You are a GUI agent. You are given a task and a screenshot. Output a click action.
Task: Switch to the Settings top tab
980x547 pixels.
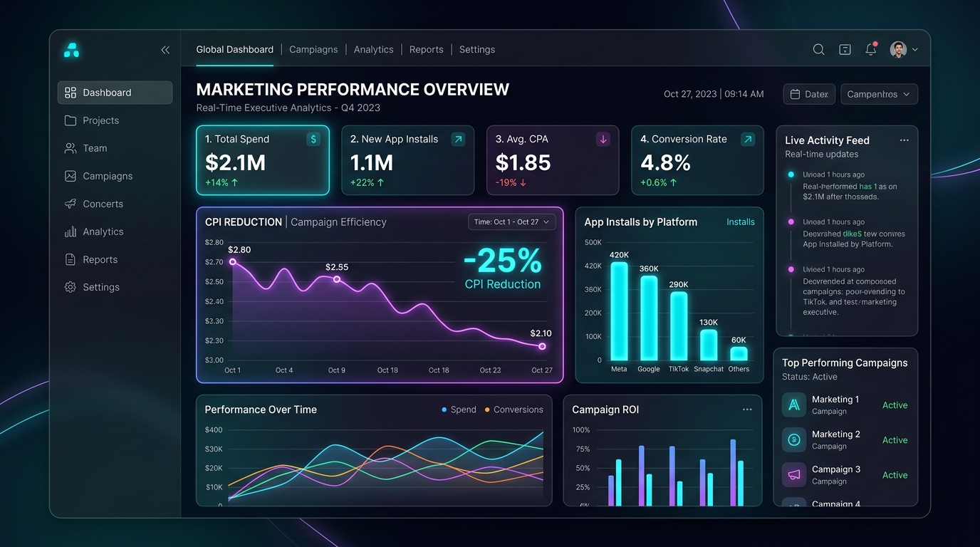(477, 49)
